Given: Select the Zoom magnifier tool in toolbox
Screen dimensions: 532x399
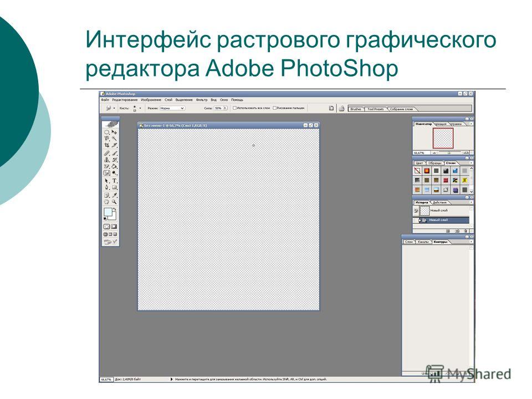Looking at the screenshot, I should point(114,202).
